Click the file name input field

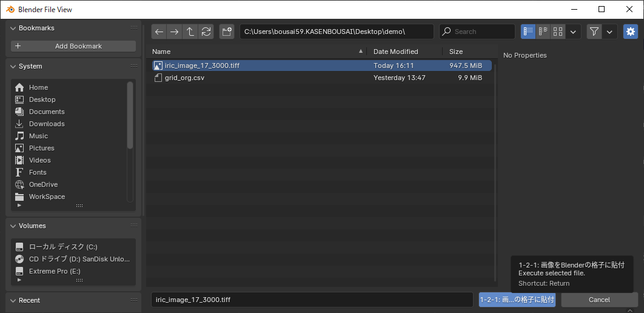(x=312, y=300)
